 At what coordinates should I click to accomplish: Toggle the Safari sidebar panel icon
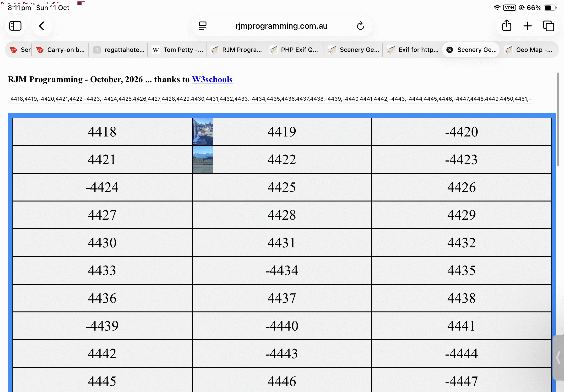(x=15, y=26)
